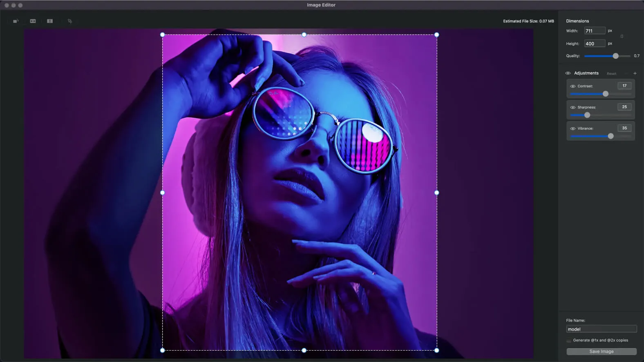Click the bottom-left crop handle
This screenshot has height=362, width=644.
tap(163, 350)
